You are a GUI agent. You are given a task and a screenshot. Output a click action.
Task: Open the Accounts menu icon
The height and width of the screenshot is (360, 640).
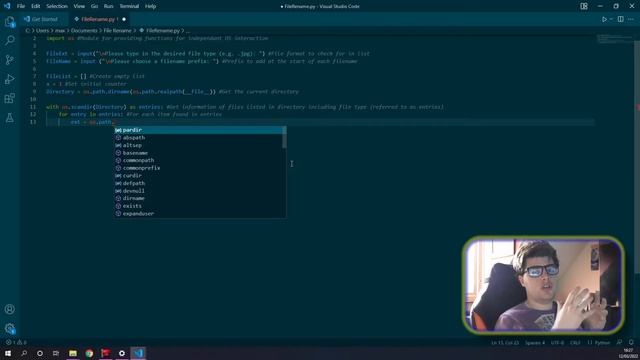[x=10, y=309]
